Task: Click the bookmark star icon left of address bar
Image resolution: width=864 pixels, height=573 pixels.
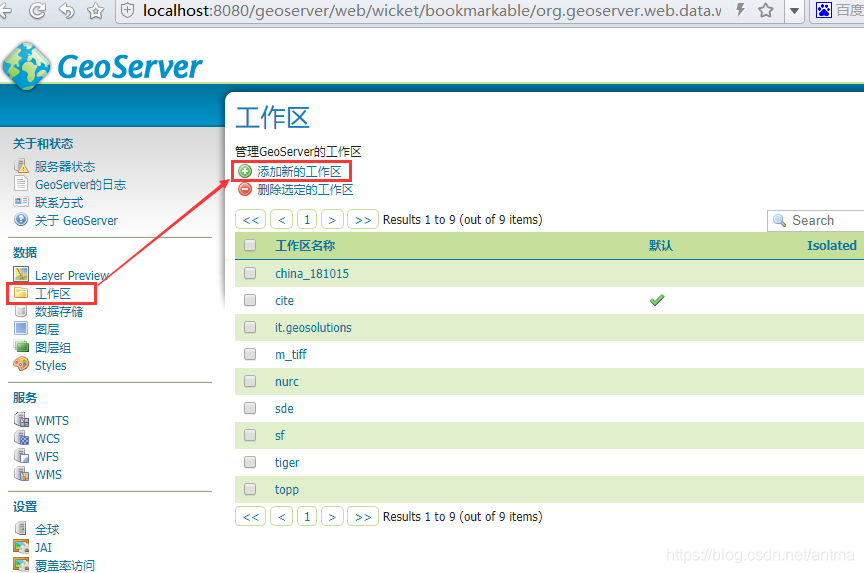Action: click(96, 10)
